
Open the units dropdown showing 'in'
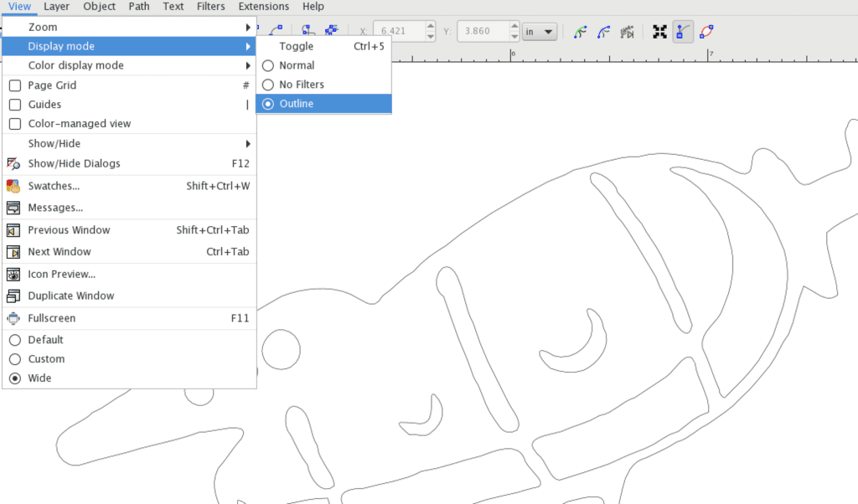(540, 32)
